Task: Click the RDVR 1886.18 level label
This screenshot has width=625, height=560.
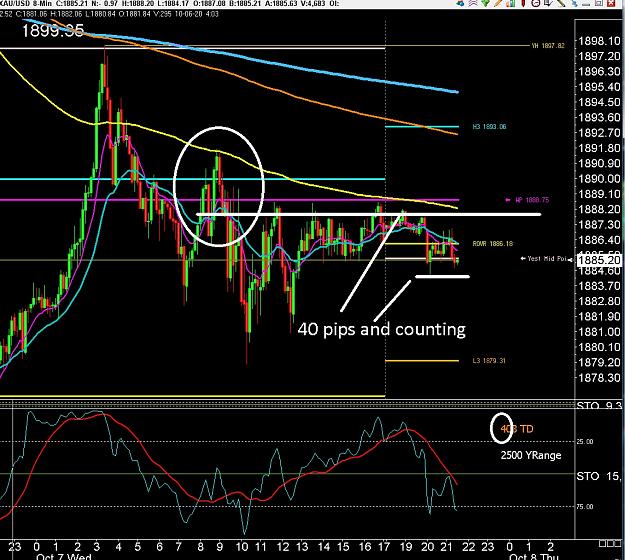Action: (x=493, y=244)
